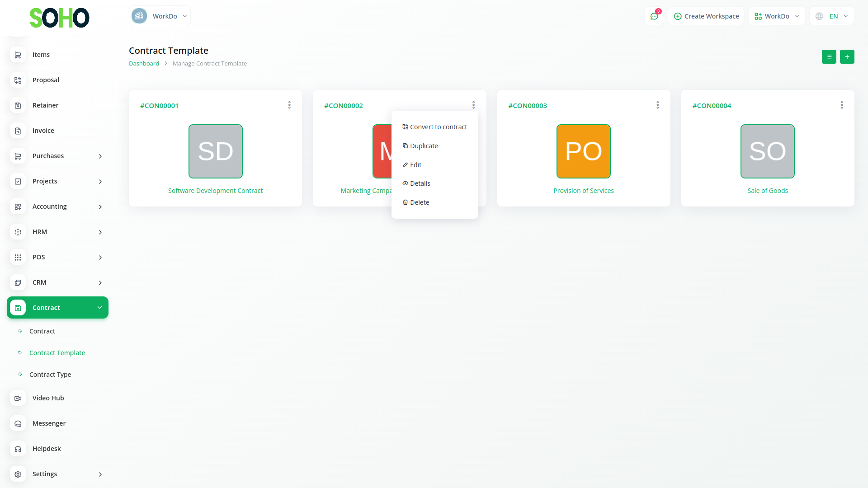868x488 pixels.
Task: Select Convert to contract menu option
Action: (434, 127)
